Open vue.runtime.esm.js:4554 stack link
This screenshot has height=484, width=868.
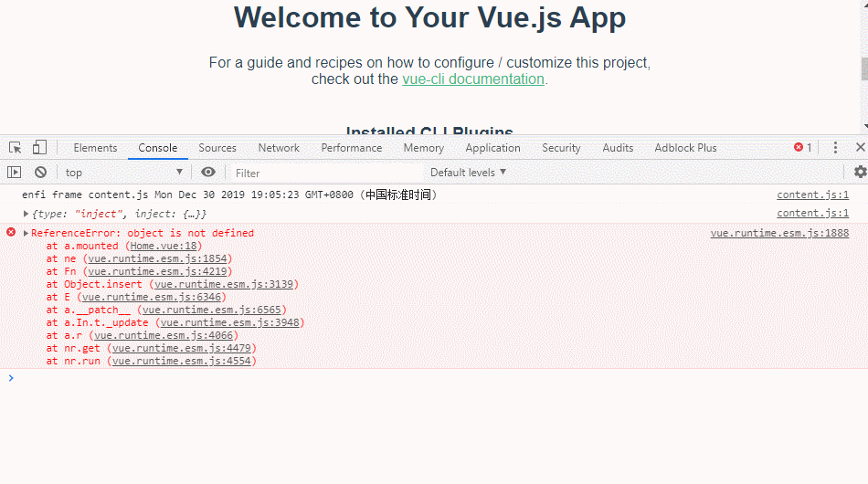tap(182, 360)
